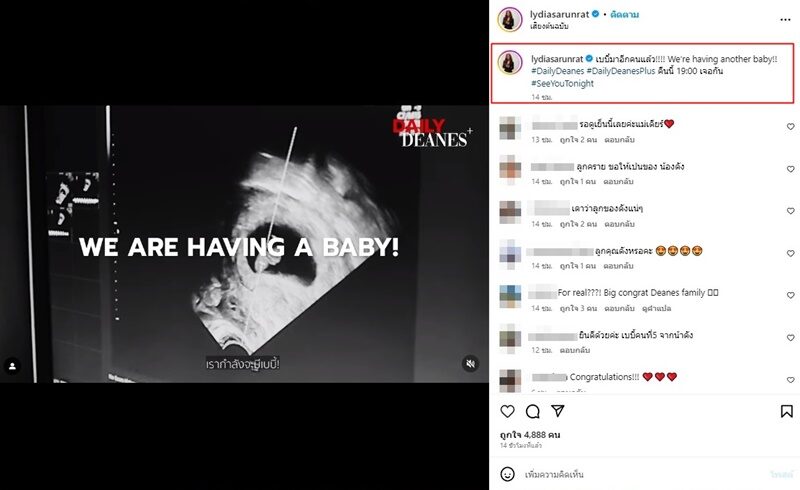800x490 pixels.
Task: Show tagged people icon on video
Action: (x=12, y=366)
